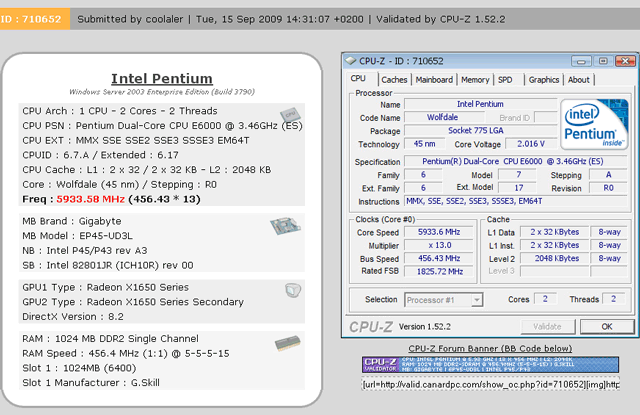Click the Name field showing Intel Pentium
The height and width of the screenshot is (415, 640).
tap(480, 104)
